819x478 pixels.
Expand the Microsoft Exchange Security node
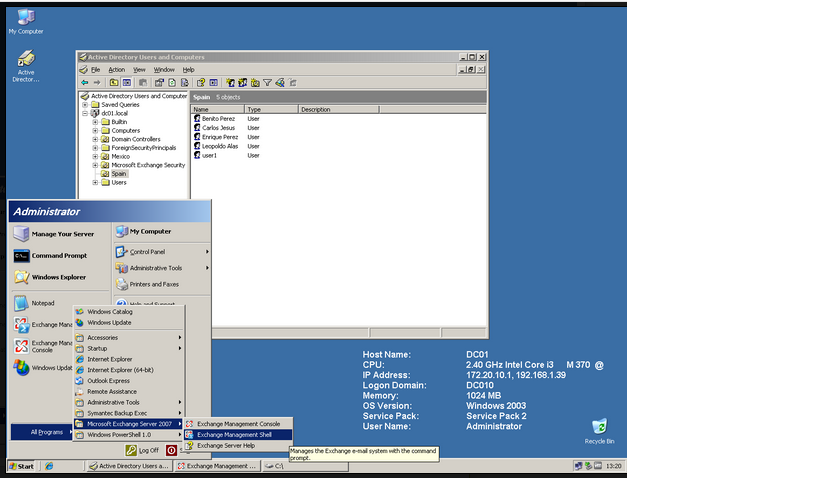[95, 165]
